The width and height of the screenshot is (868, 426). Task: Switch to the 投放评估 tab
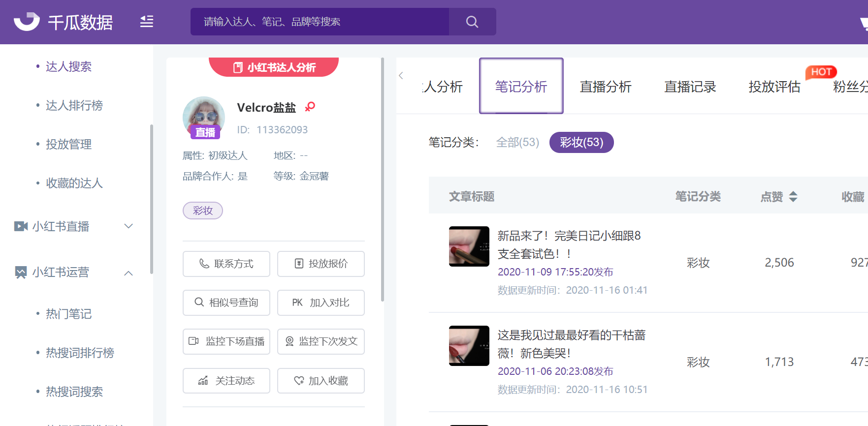[x=774, y=87]
